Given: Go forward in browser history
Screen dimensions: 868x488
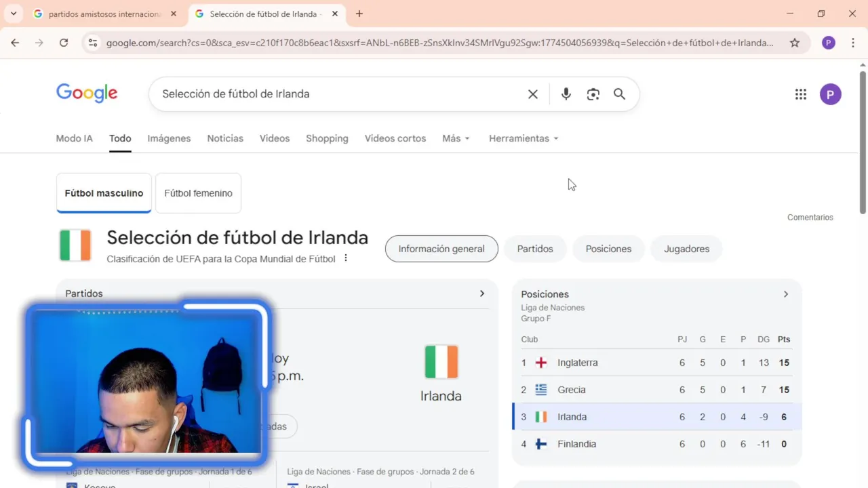Looking at the screenshot, I should [39, 43].
